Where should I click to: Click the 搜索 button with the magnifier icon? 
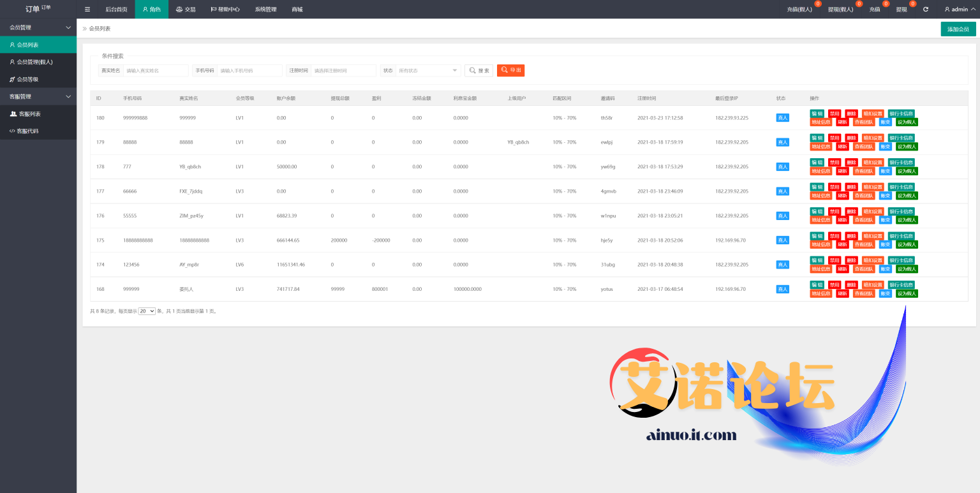click(x=479, y=71)
